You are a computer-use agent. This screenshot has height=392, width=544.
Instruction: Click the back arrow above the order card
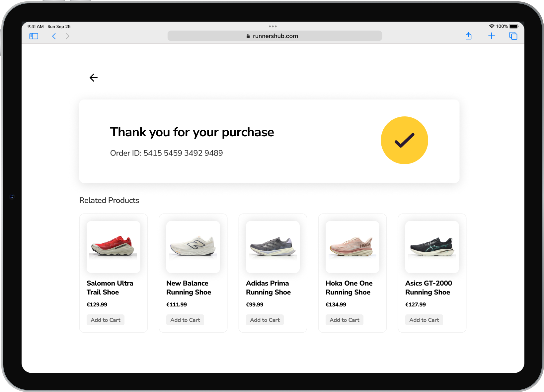(94, 78)
